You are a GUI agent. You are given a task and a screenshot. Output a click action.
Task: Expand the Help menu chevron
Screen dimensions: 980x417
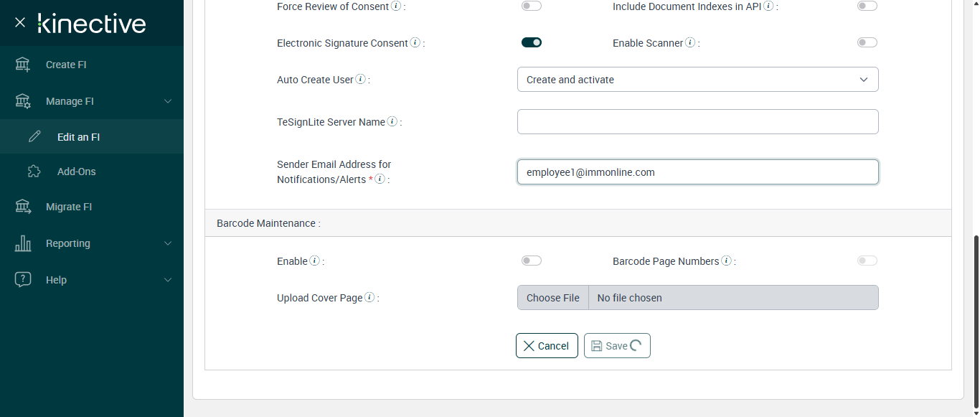[168, 280]
